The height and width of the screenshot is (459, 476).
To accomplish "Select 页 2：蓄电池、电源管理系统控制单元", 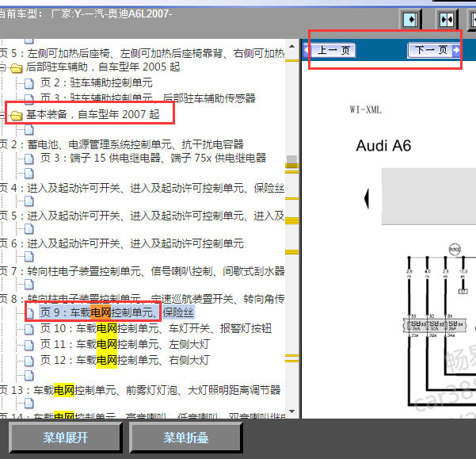I will pos(121,144).
